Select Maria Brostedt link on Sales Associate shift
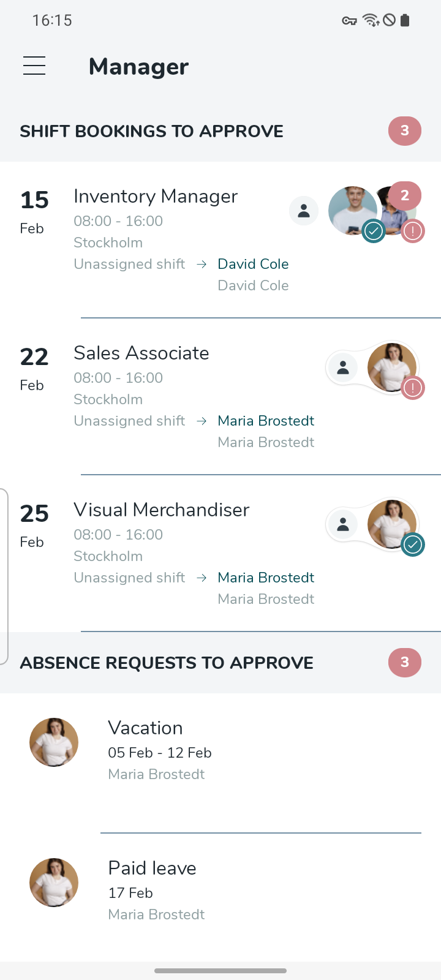Image resolution: width=441 pixels, height=980 pixels. click(266, 421)
